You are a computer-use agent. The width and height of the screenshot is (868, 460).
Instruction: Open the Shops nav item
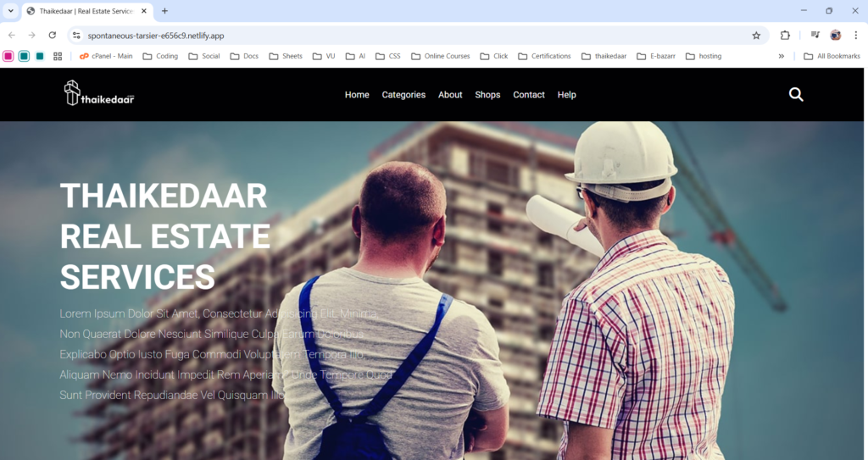coord(487,95)
